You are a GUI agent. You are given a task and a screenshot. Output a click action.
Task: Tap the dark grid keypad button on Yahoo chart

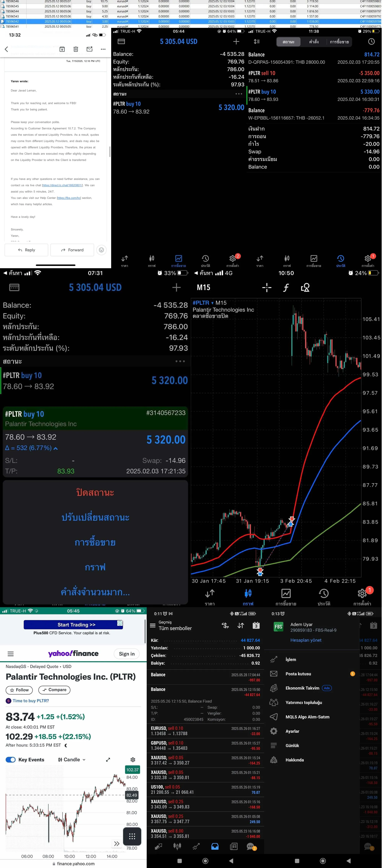[132, 836]
